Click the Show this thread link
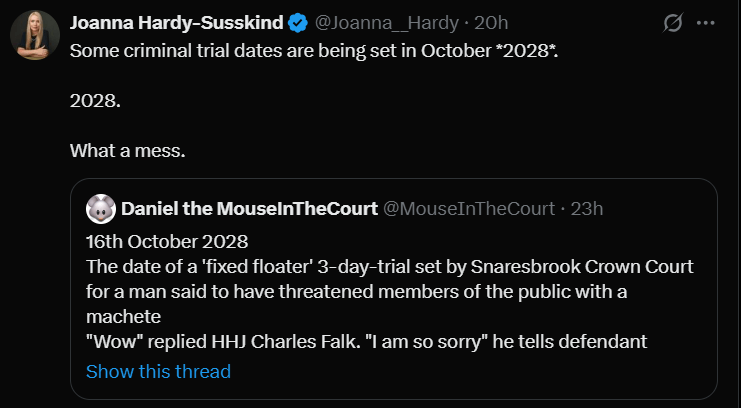The height and width of the screenshot is (408, 741). 158,372
